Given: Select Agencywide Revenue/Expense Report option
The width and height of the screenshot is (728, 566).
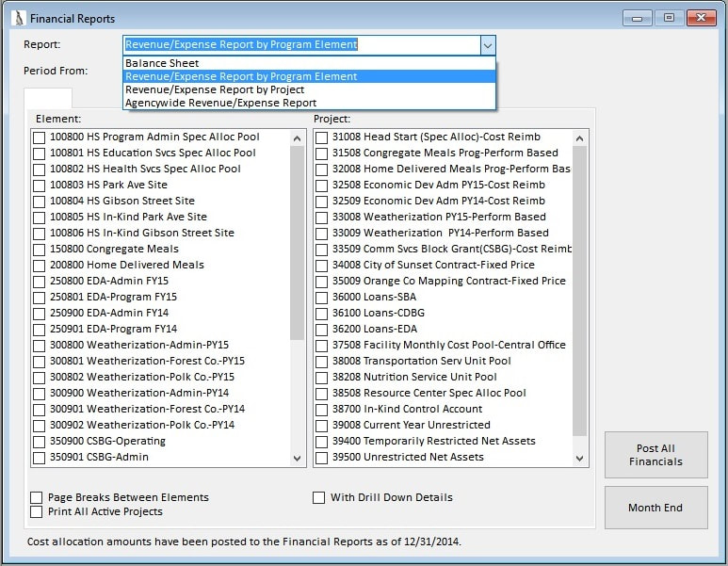Looking at the screenshot, I should coord(309,103).
